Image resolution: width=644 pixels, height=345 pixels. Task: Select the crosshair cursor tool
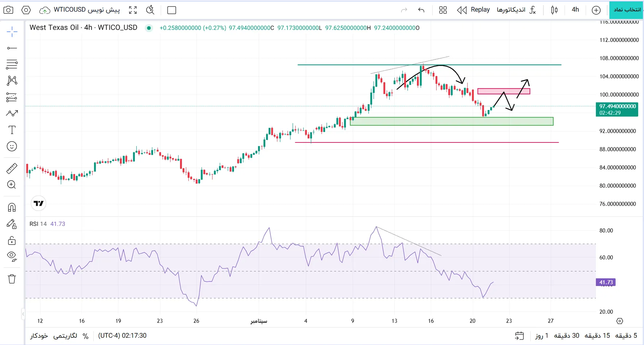12,32
